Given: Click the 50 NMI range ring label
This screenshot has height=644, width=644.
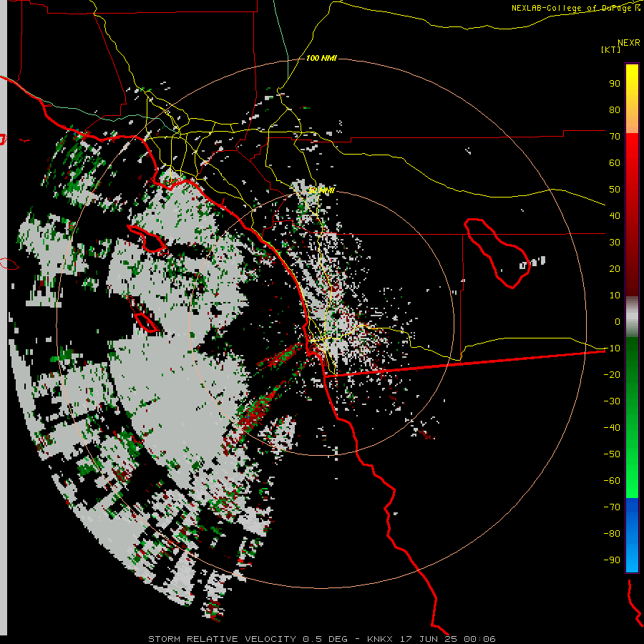Looking at the screenshot, I should click(x=321, y=190).
